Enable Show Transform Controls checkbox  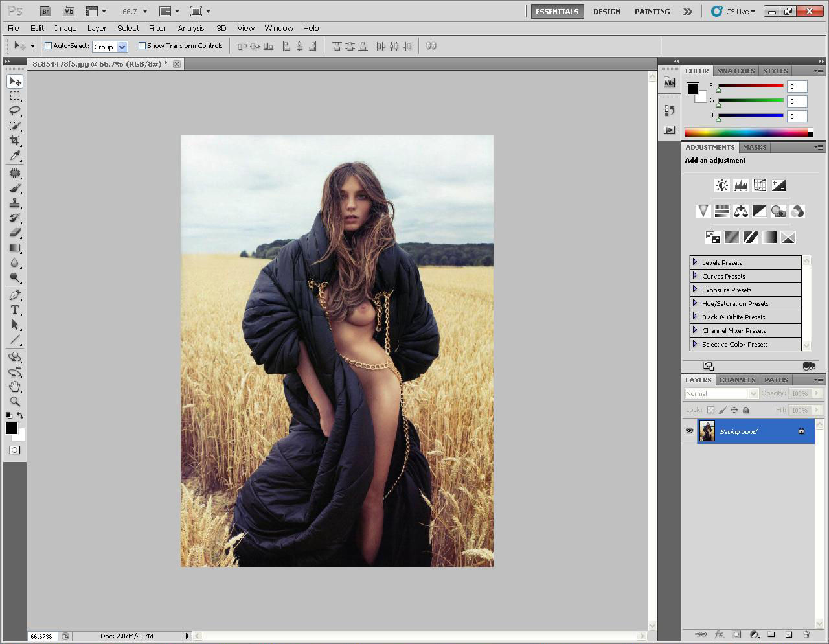click(142, 46)
